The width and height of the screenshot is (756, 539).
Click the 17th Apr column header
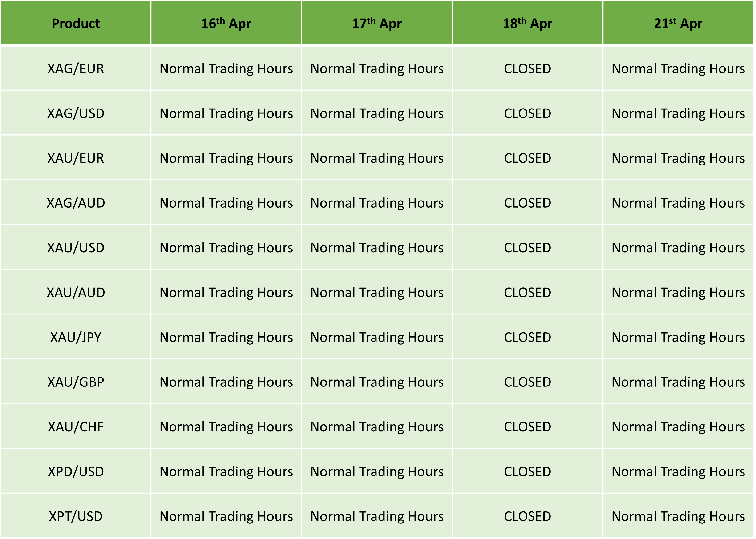point(377,23)
